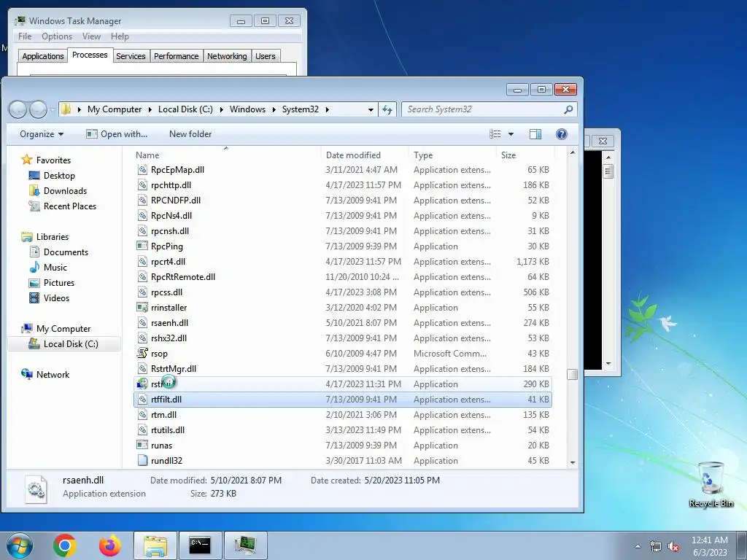Select the rrinstaller application icon
This screenshot has height=560, width=747.
click(x=142, y=308)
